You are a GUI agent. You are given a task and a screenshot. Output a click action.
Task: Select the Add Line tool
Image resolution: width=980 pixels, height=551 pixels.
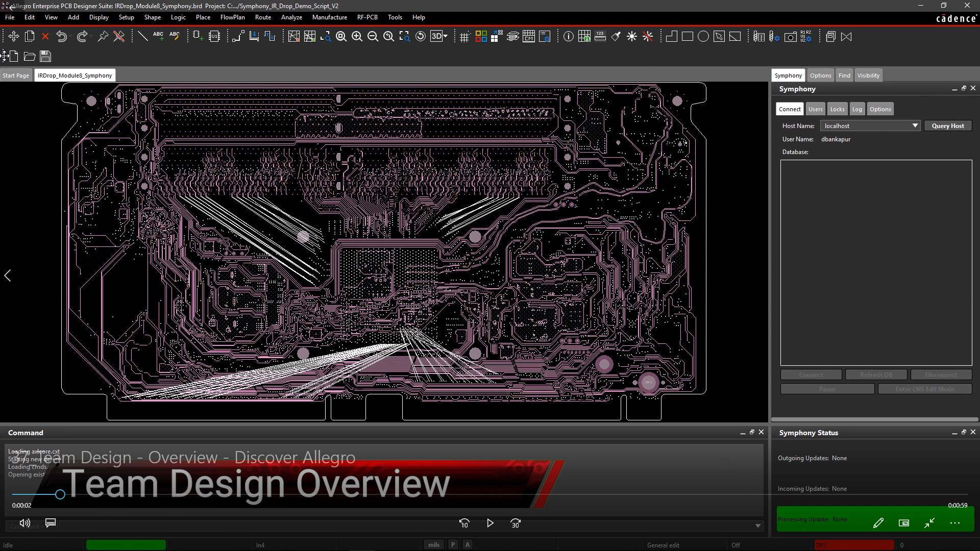pos(143,36)
